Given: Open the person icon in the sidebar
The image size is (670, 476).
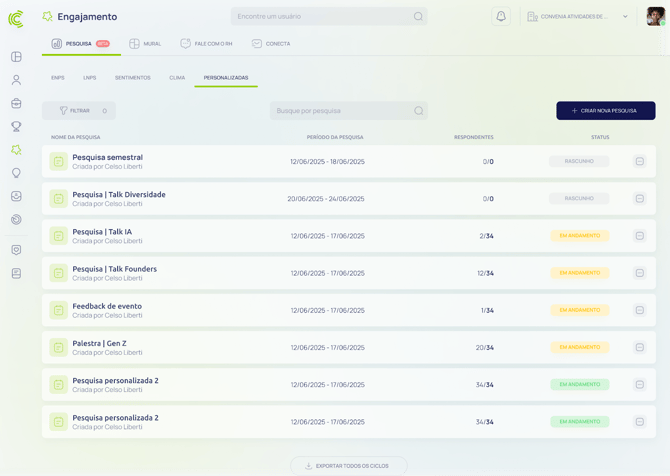Looking at the screenshot, I should (x=16, y=80).
